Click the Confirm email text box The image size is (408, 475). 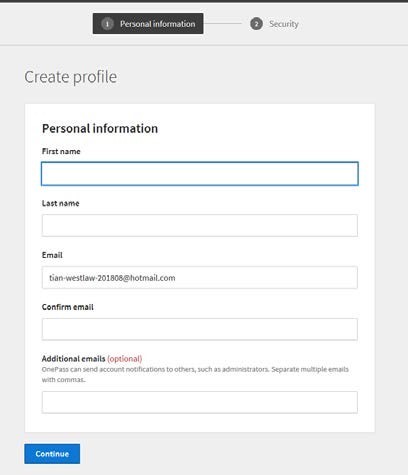(200, 329)
